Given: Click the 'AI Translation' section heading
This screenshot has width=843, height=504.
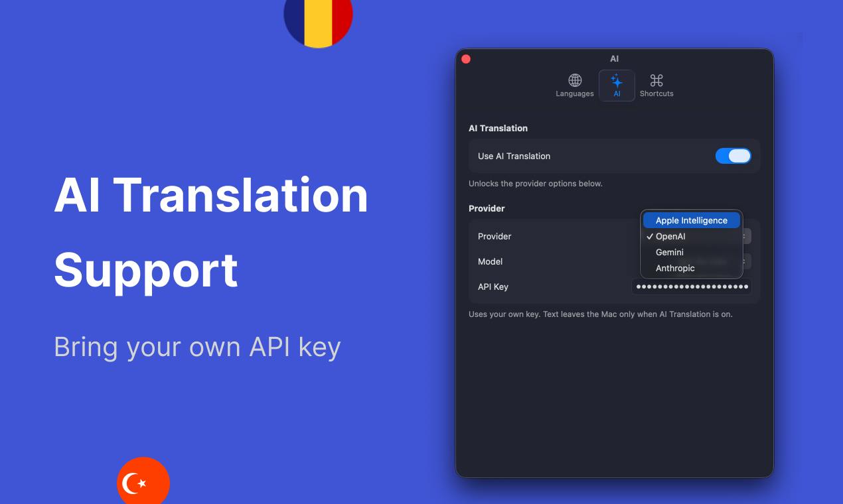Looking at the screenshot, I should click(x=498, y=128).
